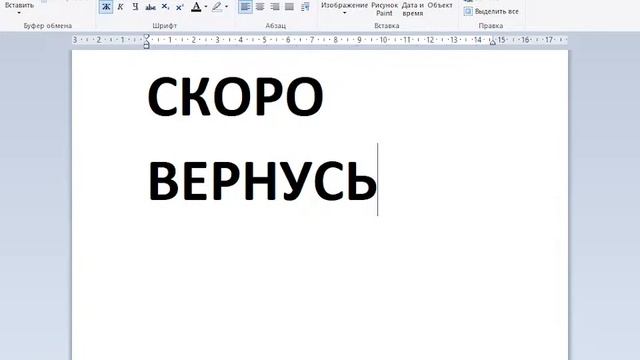Insert picture via Изображение
The width and height of the screenshot is (640, 360).
(344, 5)
